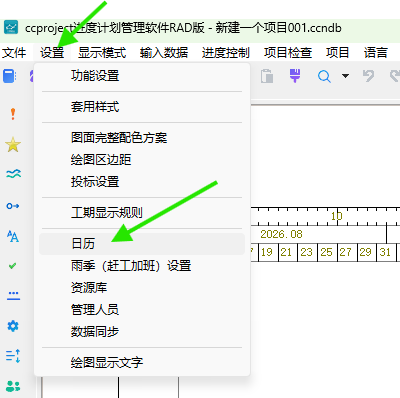Click the blue dots-and-line sidebar icon
The width and height of the screenshot is (400, 398).
(x=13, y=295)
